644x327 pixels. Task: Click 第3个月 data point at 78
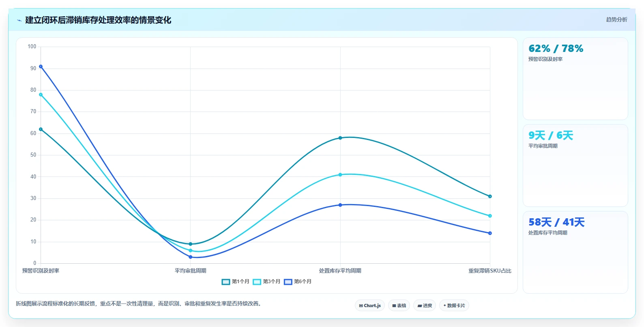pos(41,95)
